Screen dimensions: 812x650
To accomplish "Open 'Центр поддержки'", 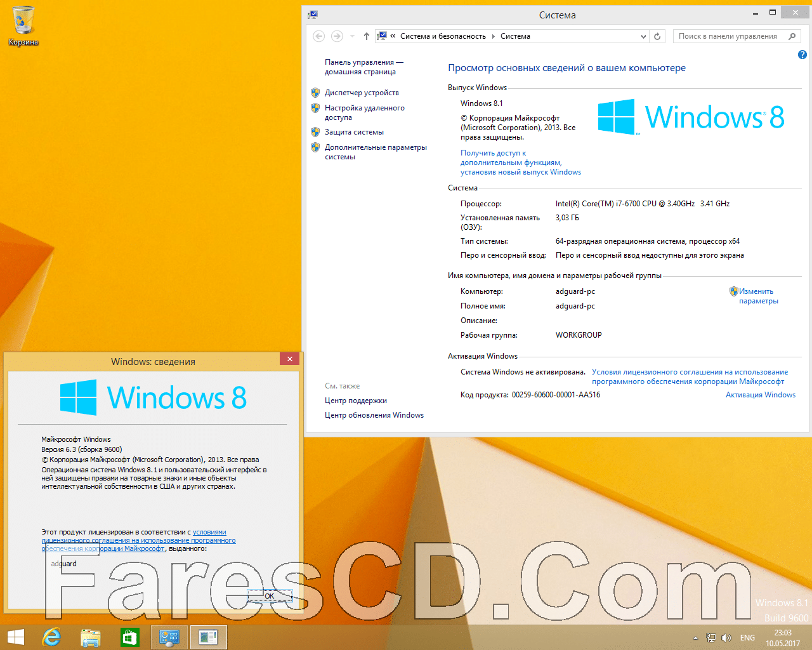I will (356, 401).
